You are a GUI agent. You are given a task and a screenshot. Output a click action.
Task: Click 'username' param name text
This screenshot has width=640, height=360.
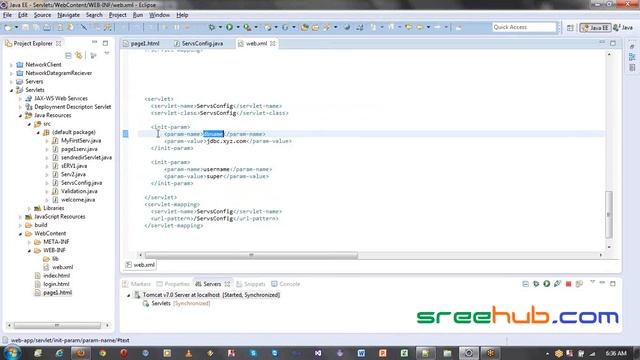pos(216,169)
